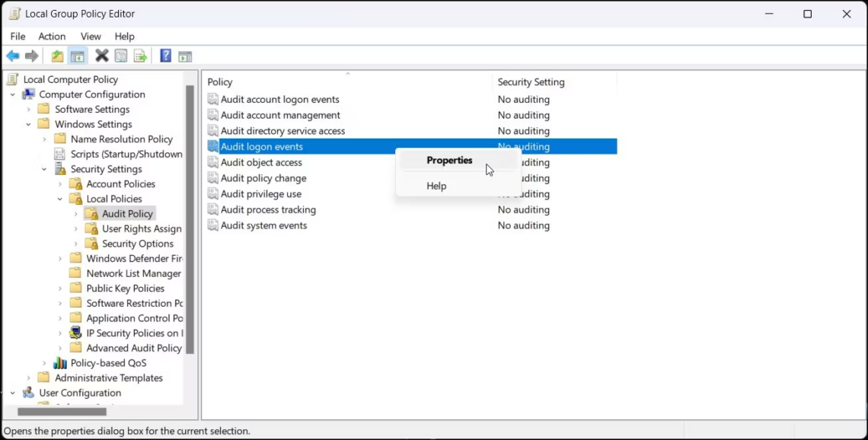The width and height of the screenshot is (868, 440).
Task: Click the Delete (X) toolbar icon
Action: pos(101,55)
